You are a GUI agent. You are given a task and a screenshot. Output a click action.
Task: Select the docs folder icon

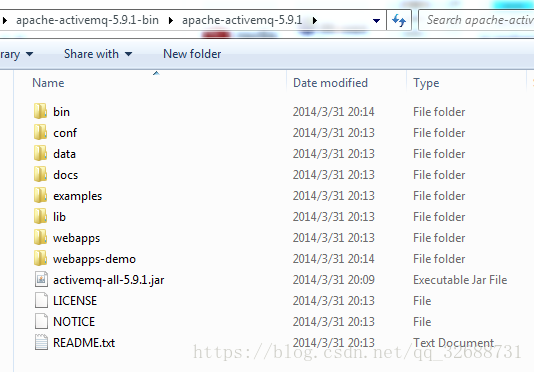coord(41,174)
